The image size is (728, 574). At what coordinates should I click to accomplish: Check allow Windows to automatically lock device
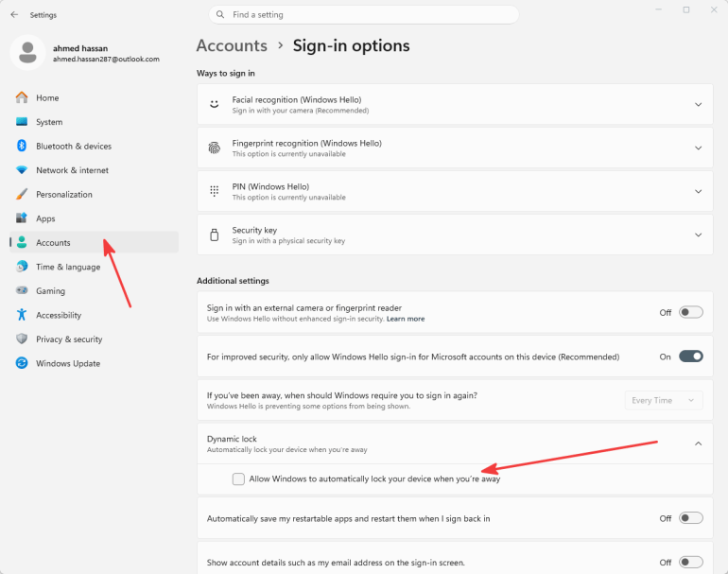click(238, 478)
